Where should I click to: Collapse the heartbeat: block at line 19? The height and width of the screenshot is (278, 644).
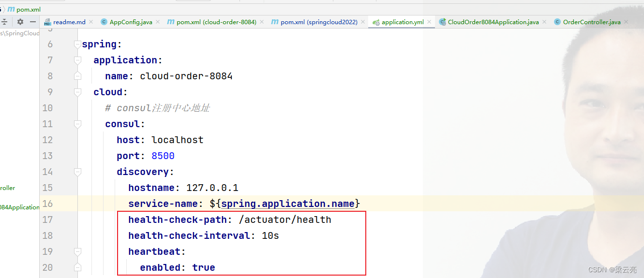[x=77, y=251]
